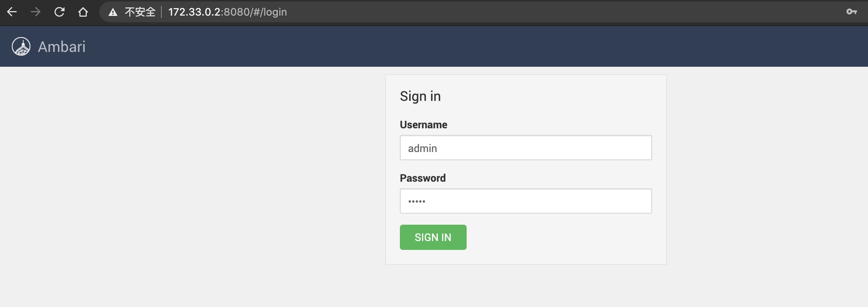The height and width of the screenshot is (307, 868).
Task: Go back to the previous page
Action: click(12, 12)
